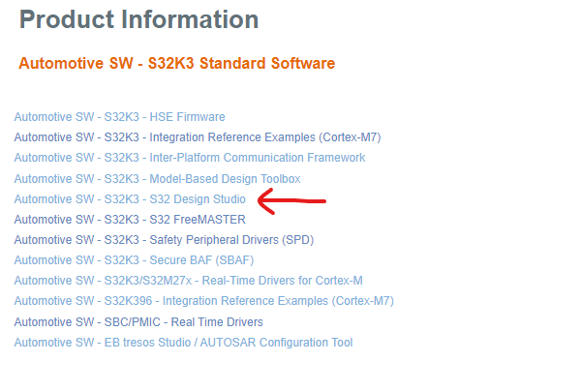Open the S32 FreeMASTER link
582x392 pixels.
click(x=130, y=220)
